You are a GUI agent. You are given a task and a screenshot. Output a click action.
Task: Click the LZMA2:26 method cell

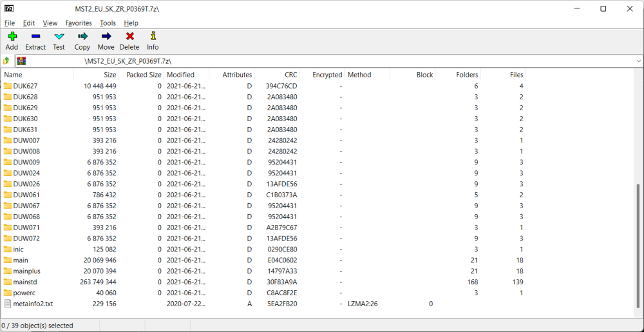(x=363, y=304)
